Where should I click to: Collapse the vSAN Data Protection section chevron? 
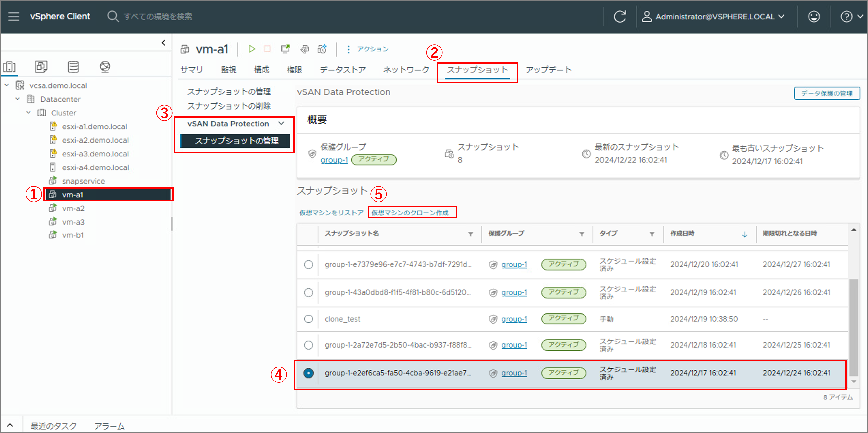[281, 123]
